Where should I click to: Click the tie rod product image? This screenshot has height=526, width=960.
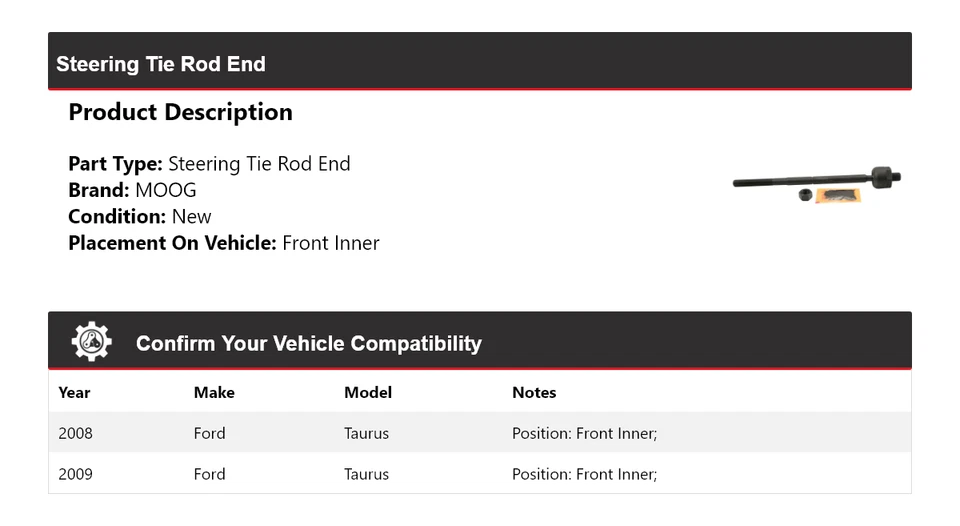(816, 183)
